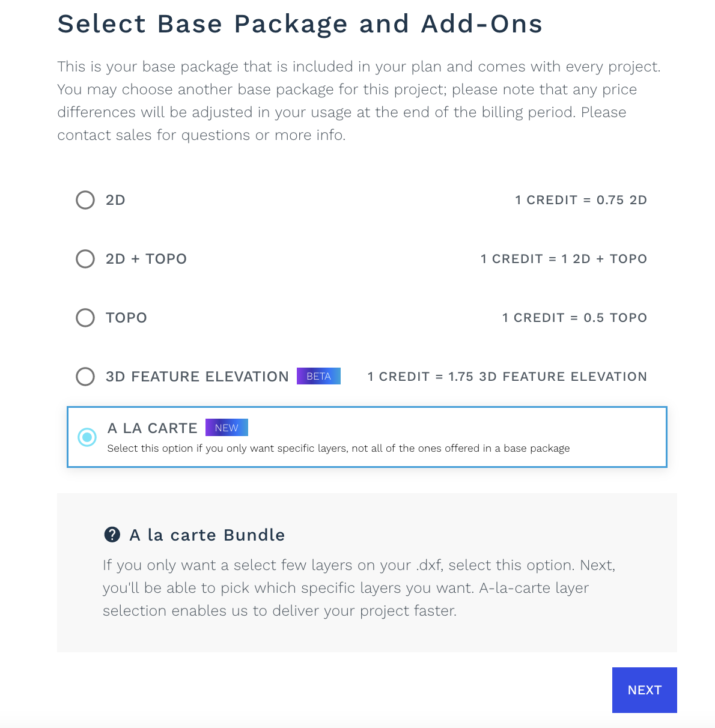The image size is (715, 728).
Task: Click the '1 CREDIT = 0.5 TOPO' pricing text
Action: (574, 318)
